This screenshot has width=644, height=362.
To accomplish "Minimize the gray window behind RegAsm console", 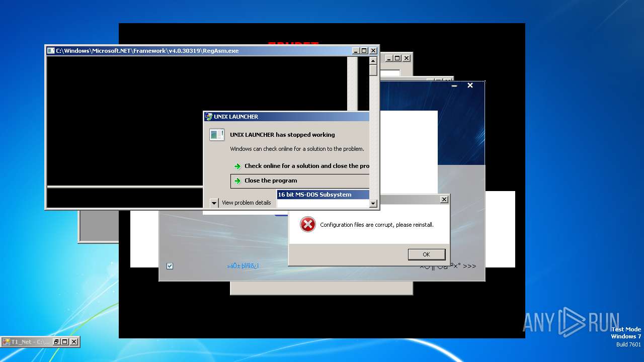I will point(388,58).
